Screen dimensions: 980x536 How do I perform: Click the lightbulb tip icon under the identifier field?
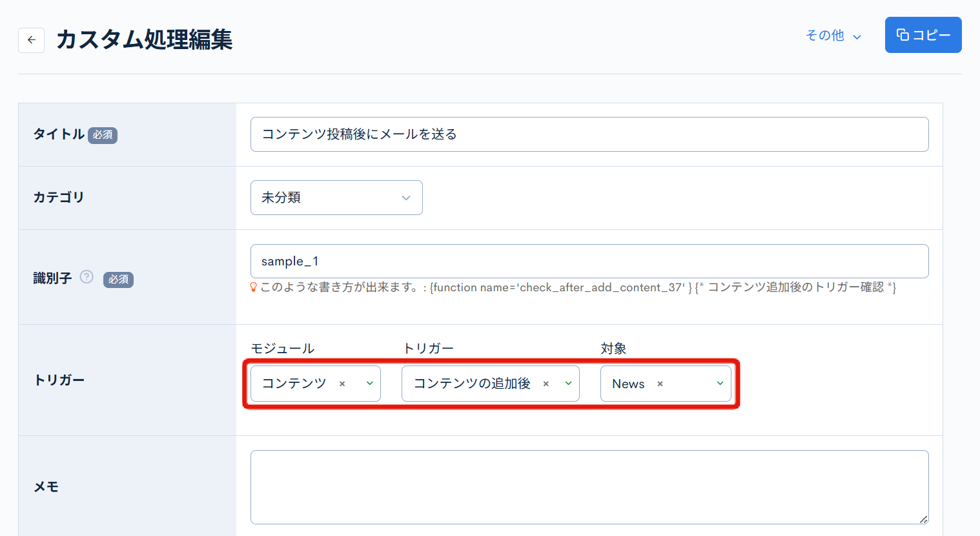(x=254, y=287)
